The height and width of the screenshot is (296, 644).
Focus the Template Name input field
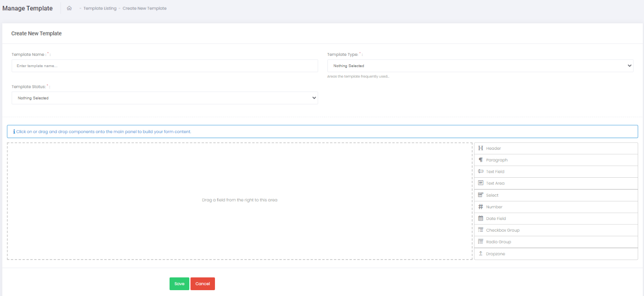point(165,66)
